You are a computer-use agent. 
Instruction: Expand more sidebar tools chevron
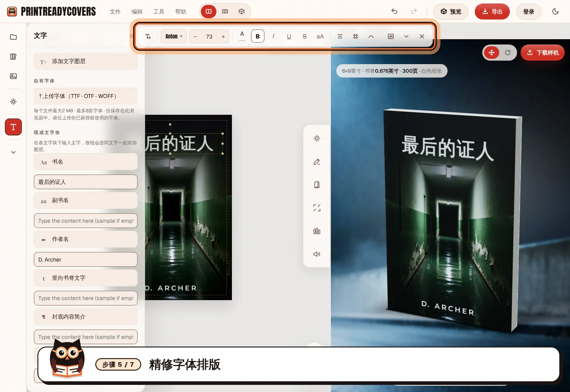13,152
